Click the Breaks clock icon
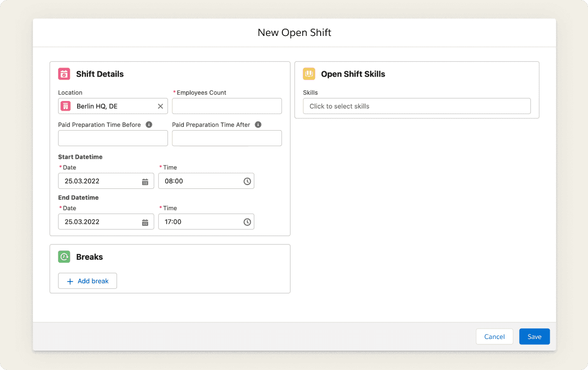This screenshot has height=370, width=588. (x=64, y=257)
